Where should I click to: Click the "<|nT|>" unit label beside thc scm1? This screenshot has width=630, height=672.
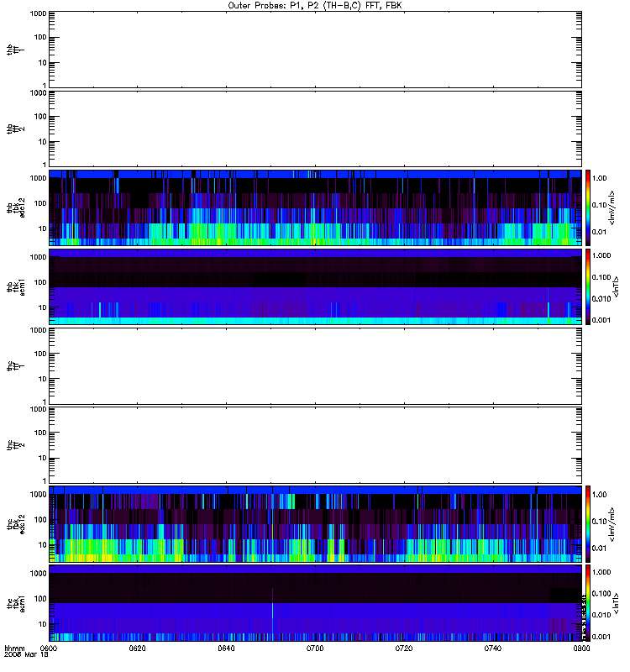[x=616, y=603]
